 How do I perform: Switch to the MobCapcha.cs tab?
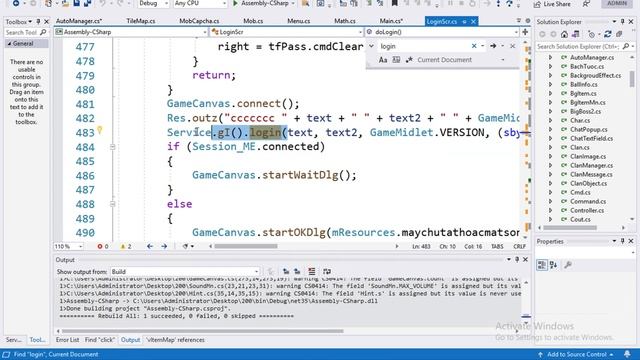pos(199,21)
